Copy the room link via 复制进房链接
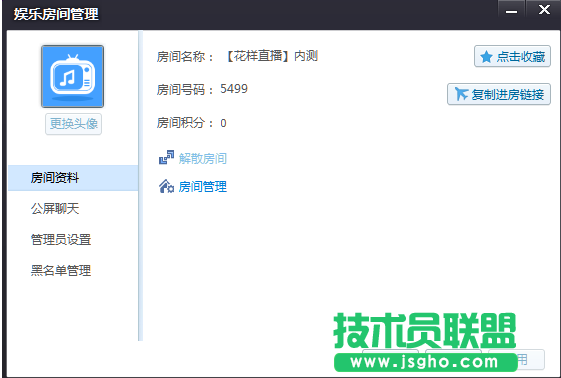 tap(499, 94)
